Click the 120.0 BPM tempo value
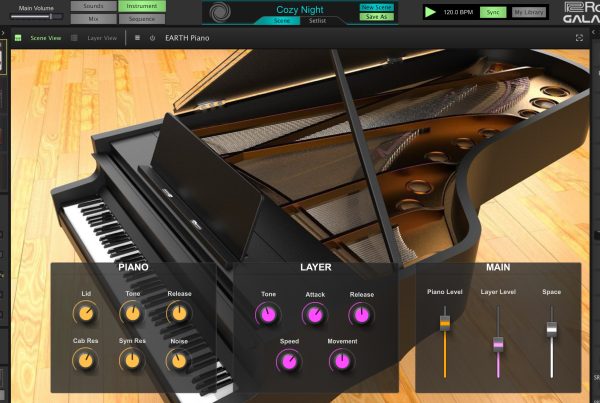The width and height of the screenshot is (600, 403). tap(458, 12)
